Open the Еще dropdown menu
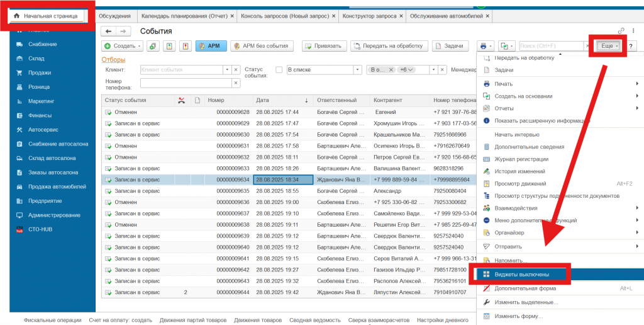 coord(609,46)
